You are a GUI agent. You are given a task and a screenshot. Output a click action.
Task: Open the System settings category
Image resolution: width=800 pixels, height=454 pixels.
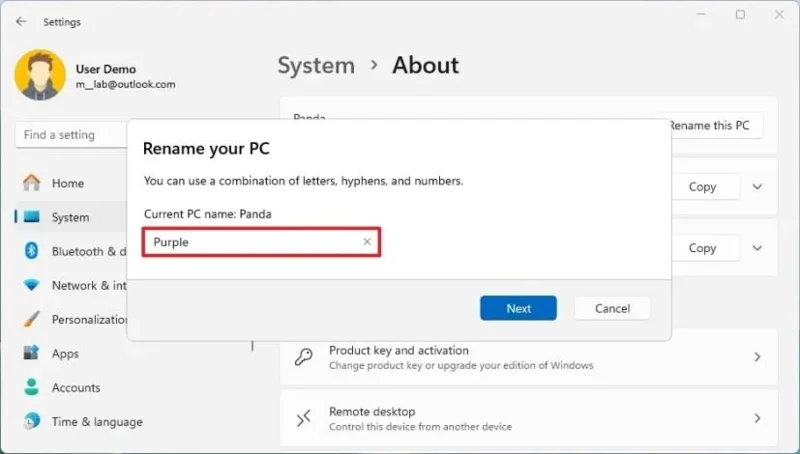tap(70, 217)
